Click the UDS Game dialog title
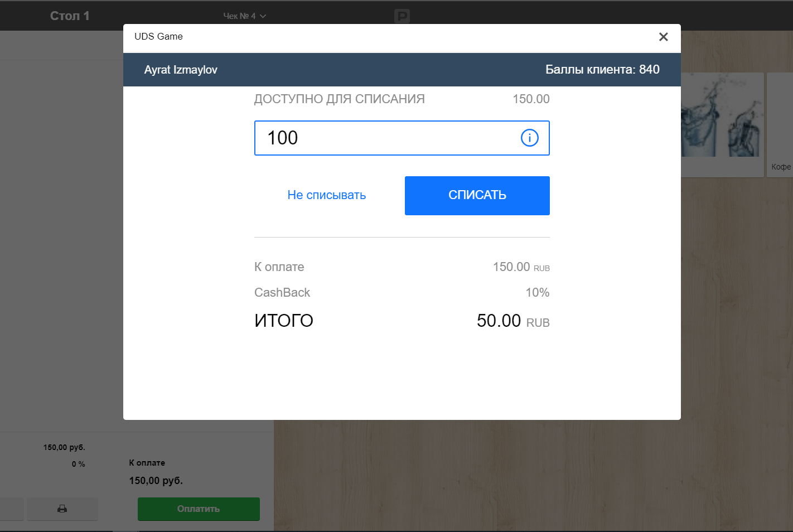Image resolution: width=793 pixels, height=532 pixels. tap(158, 37)
